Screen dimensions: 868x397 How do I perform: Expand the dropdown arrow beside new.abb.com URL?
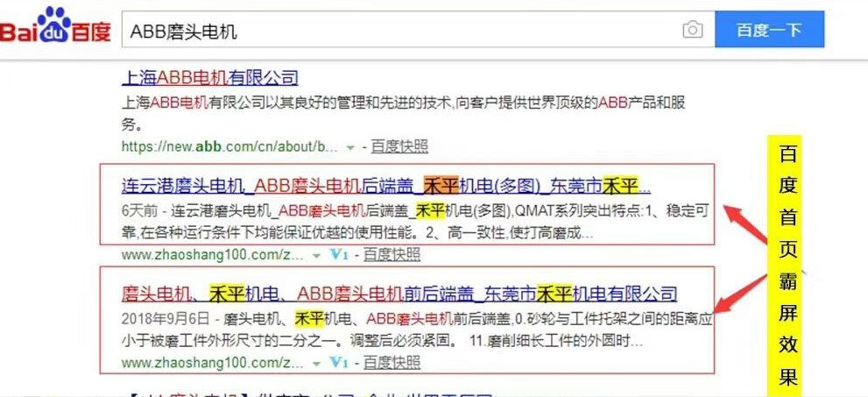(x=350, y=146)
